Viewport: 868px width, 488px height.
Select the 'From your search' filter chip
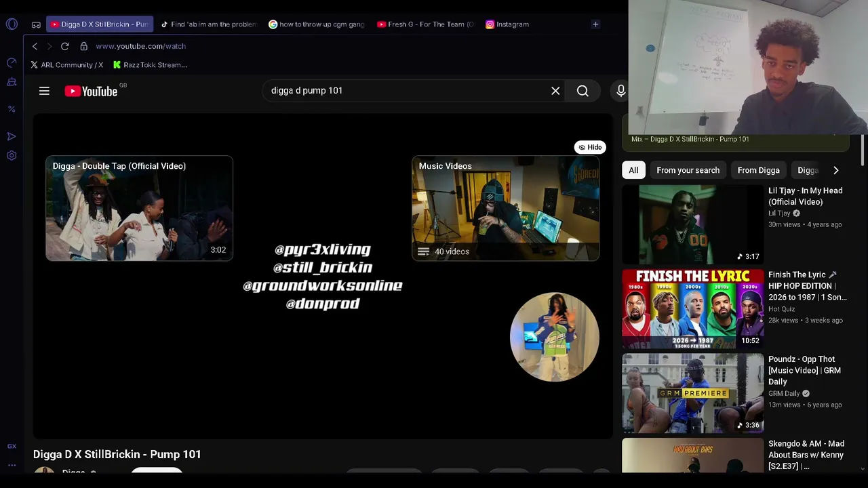[x=688, y=170]
